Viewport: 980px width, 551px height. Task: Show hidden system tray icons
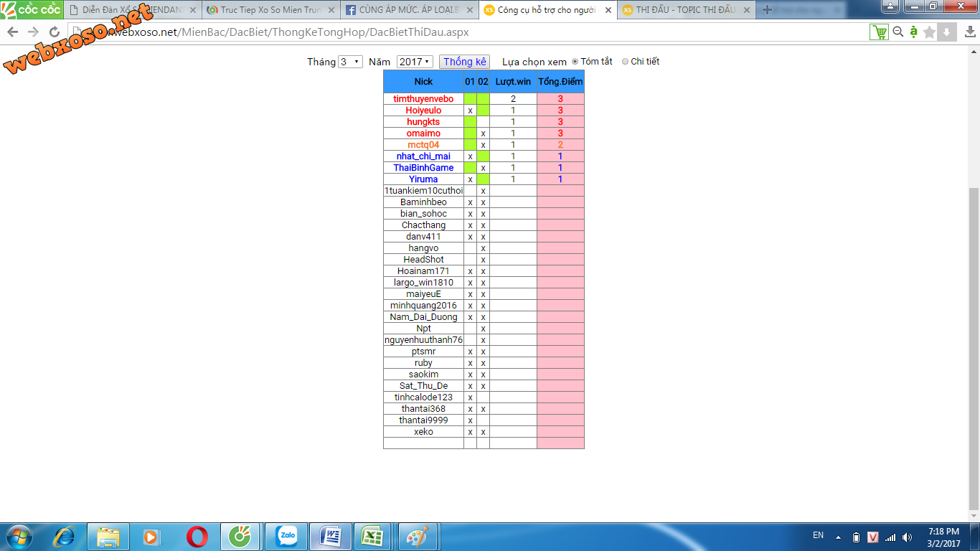837,537
